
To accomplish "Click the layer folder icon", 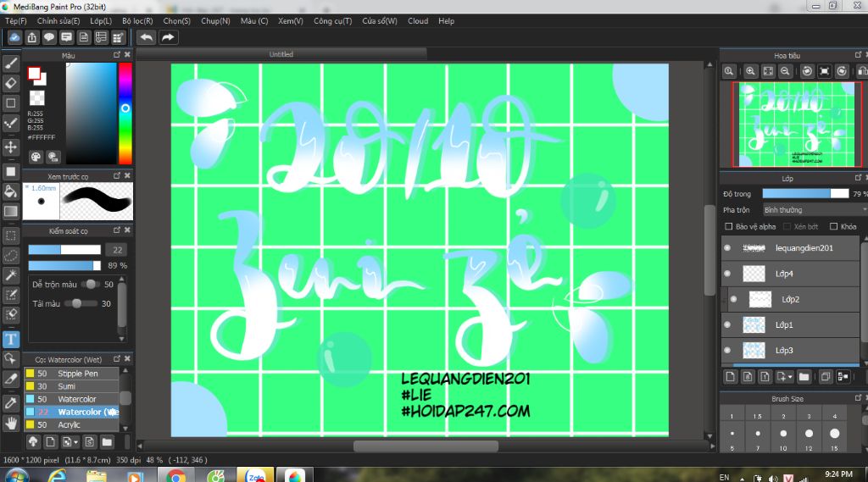I will click(x=804, y=377).
